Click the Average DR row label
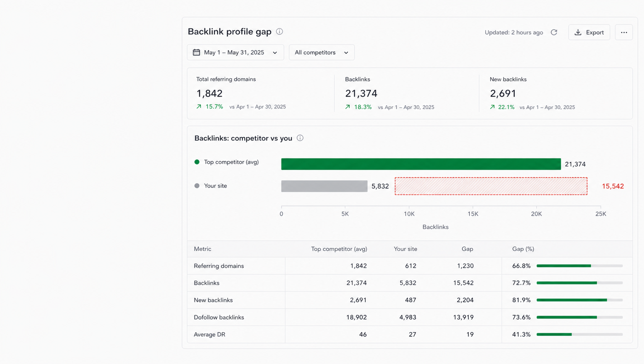644x364 pixels. tap(209, 335)
